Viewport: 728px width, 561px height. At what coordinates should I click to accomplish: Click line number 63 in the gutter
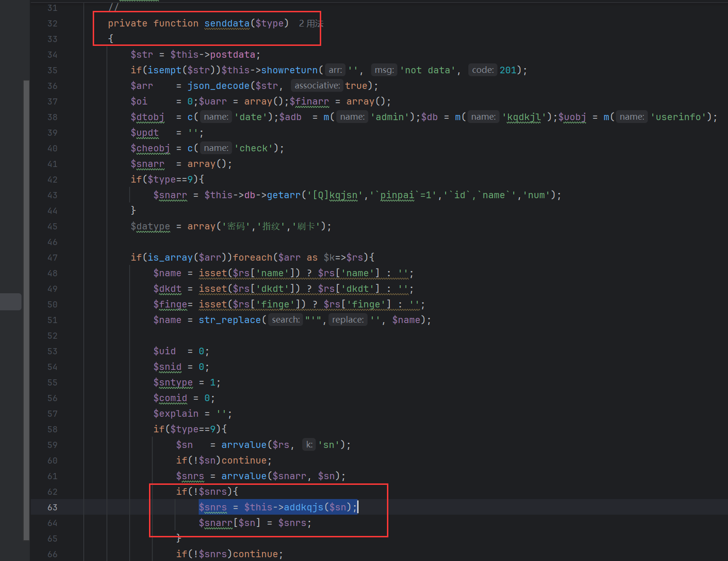[53, 508]
